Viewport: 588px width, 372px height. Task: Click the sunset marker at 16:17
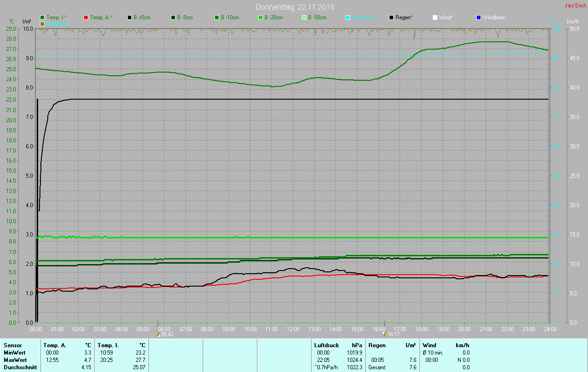pos(384,334)
